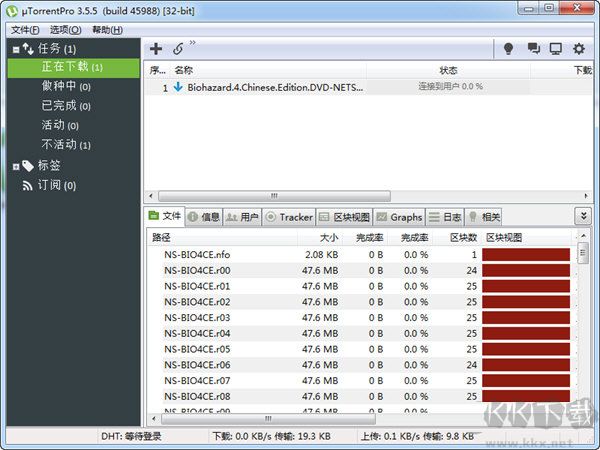Expand the 标签 tree node
The height and width of the screenshot is (450, 600).
click(16, 166)
